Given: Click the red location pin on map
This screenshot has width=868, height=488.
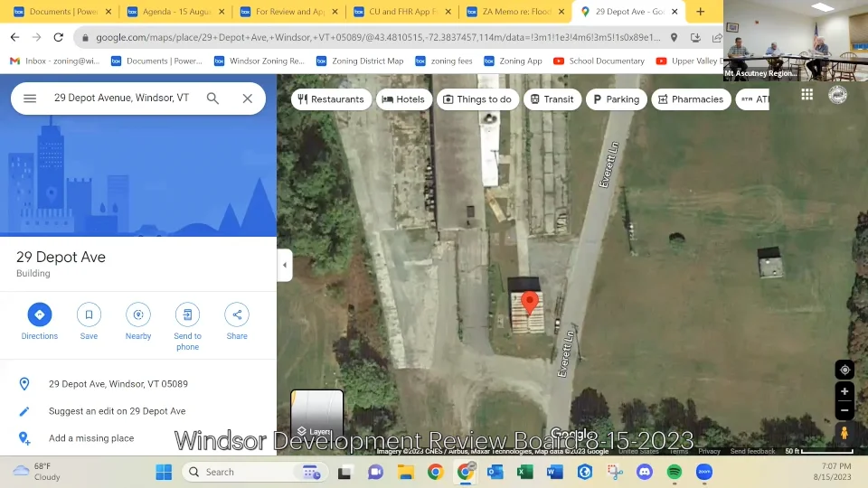Looking at the screenshot, I should click(530, 304).
